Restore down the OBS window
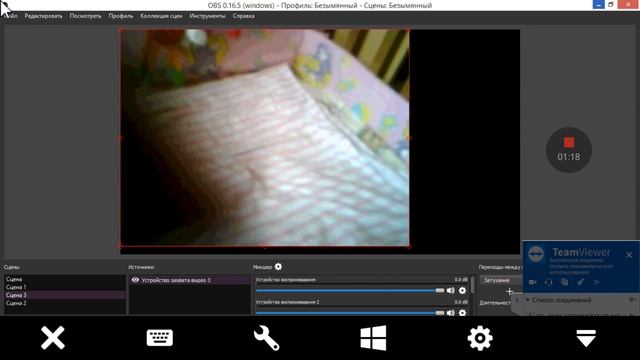Image resolution: width=640 pixels, height=360 pixels. tap(611, 4)
